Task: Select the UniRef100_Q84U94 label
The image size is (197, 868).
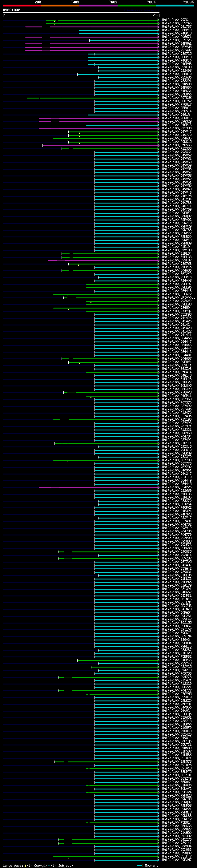Action: (x=176, y=308)
